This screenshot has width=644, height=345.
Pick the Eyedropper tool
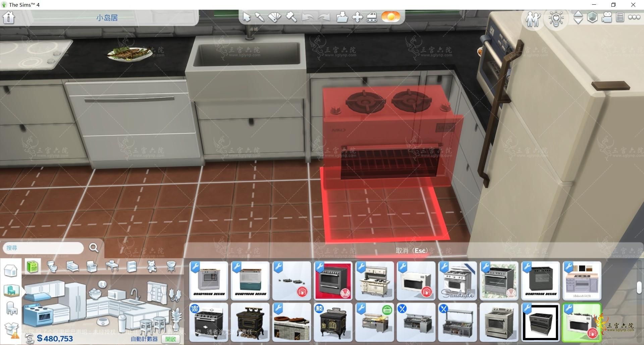click(260, 17)
